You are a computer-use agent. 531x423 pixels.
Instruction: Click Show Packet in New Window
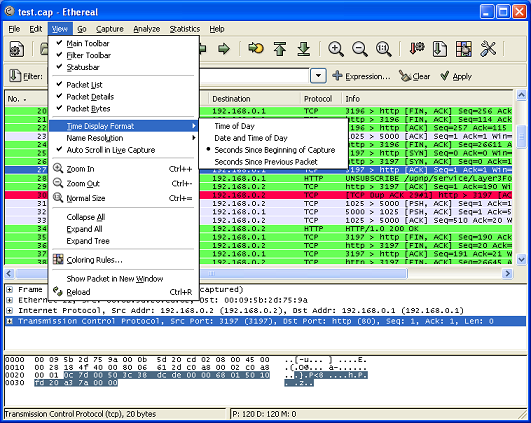point(123,279)
